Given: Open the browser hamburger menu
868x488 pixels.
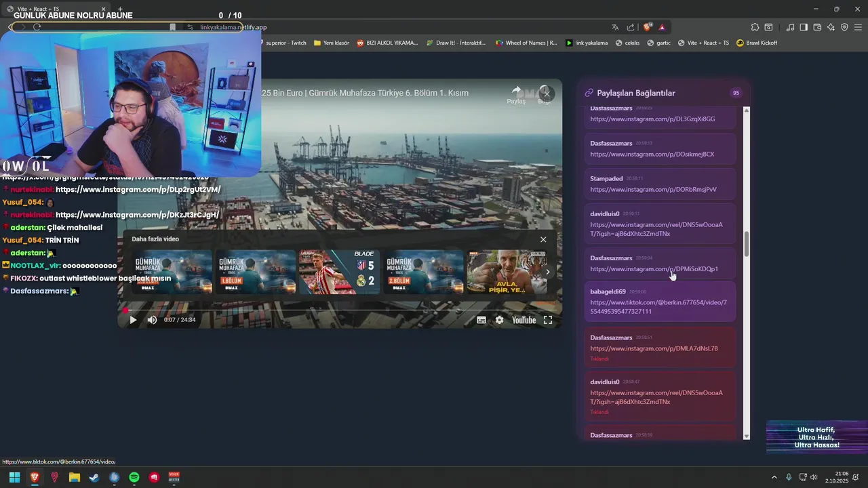Looking at the screenshot, I should pyautogui.click(x=858, y=27).
